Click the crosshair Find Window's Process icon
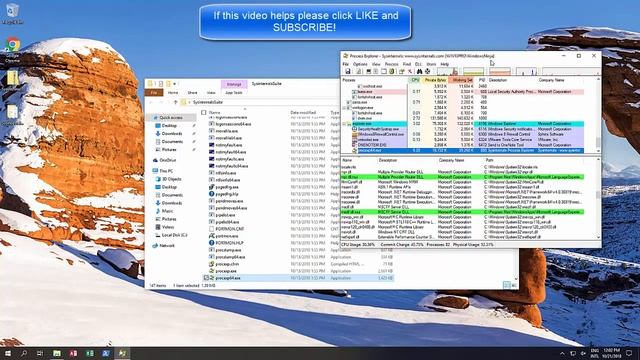 tap(427, 71)
